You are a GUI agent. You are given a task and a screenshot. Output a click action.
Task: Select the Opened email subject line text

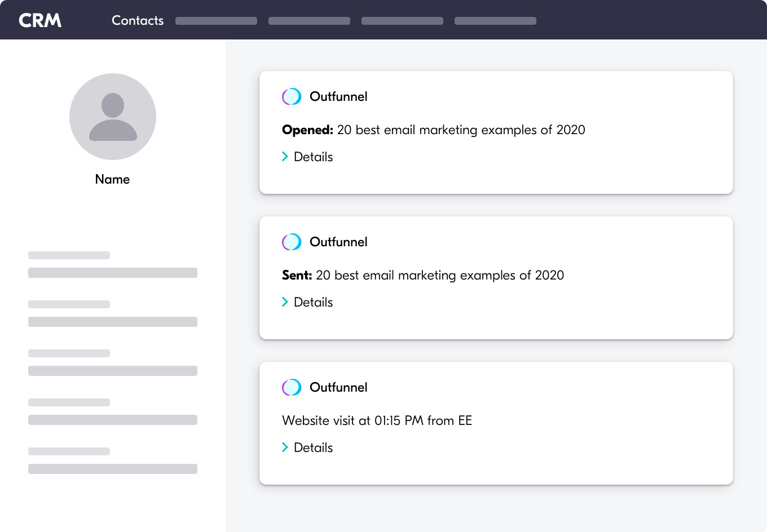click(x=460, y=130)
